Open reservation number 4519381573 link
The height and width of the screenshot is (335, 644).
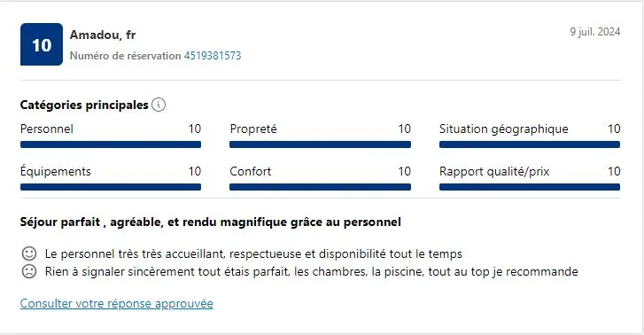213,56
